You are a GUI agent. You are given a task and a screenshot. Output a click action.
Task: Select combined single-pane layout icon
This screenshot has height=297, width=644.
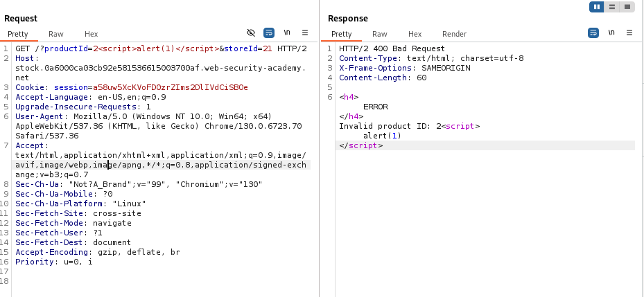pyautogui.click(x=627, y=7)
